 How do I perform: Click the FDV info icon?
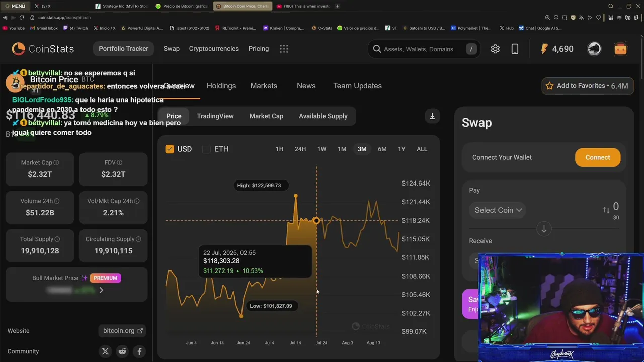coord(120,163)
